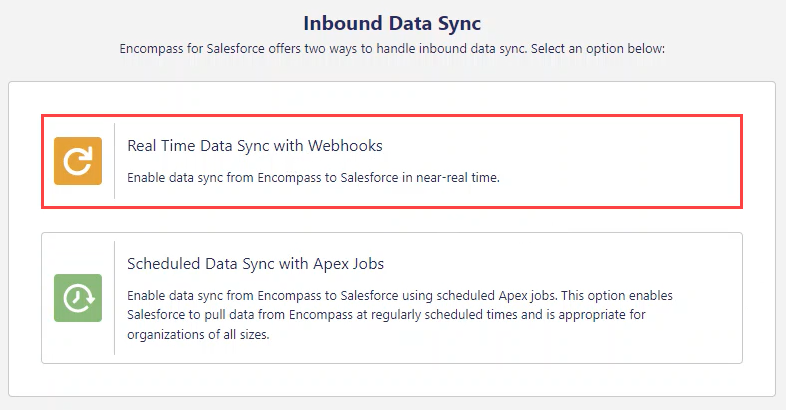The height and width of the screenshot is (410, 786).
Task: Click blank panel area below the scheduled card
Action: 392,380
